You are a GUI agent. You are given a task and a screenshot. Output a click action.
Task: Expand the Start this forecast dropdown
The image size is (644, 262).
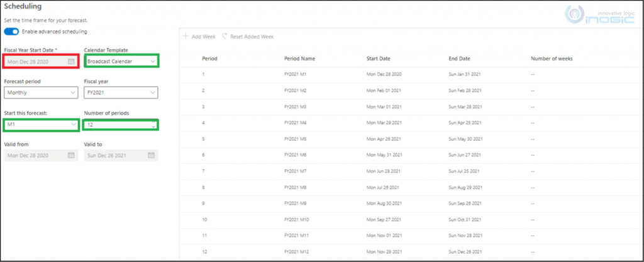tap(73, 124)
